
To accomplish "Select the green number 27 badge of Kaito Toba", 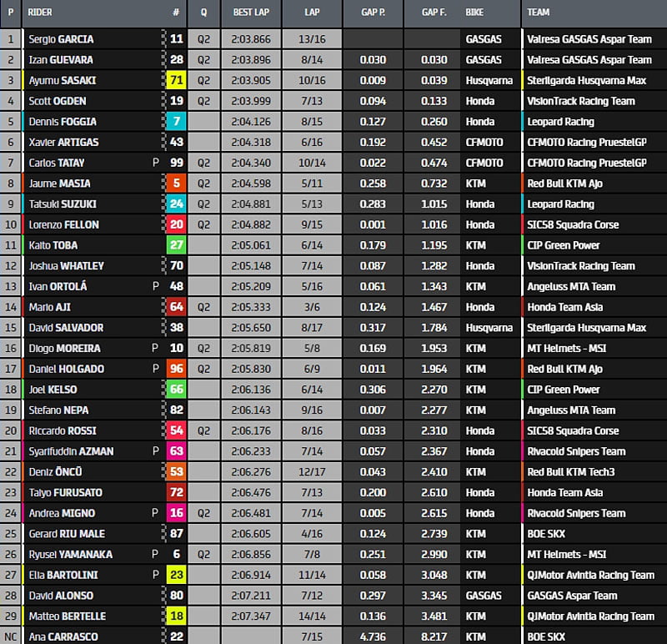I will point(176,245).
